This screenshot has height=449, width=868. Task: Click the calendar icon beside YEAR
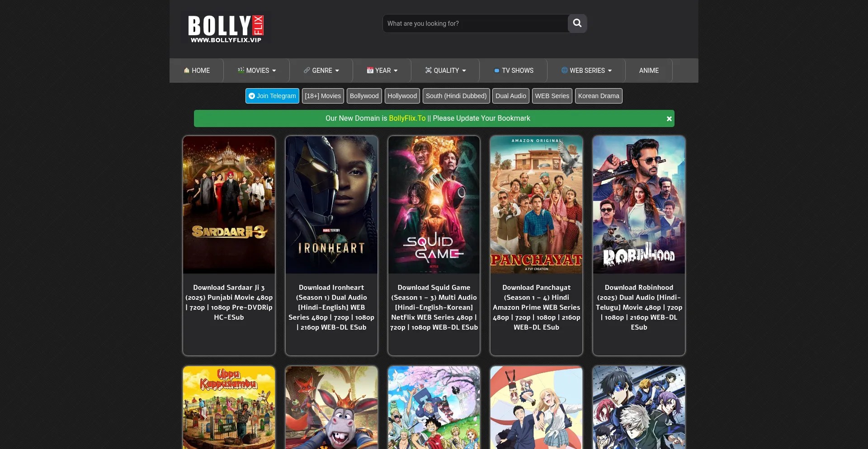pyautogui.click(x=371, y=71)
